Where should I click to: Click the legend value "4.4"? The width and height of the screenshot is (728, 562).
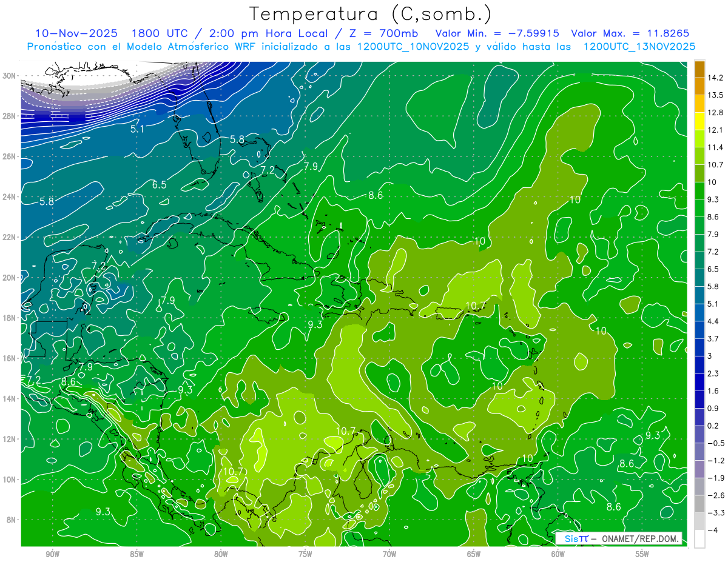tap(713, 321)
